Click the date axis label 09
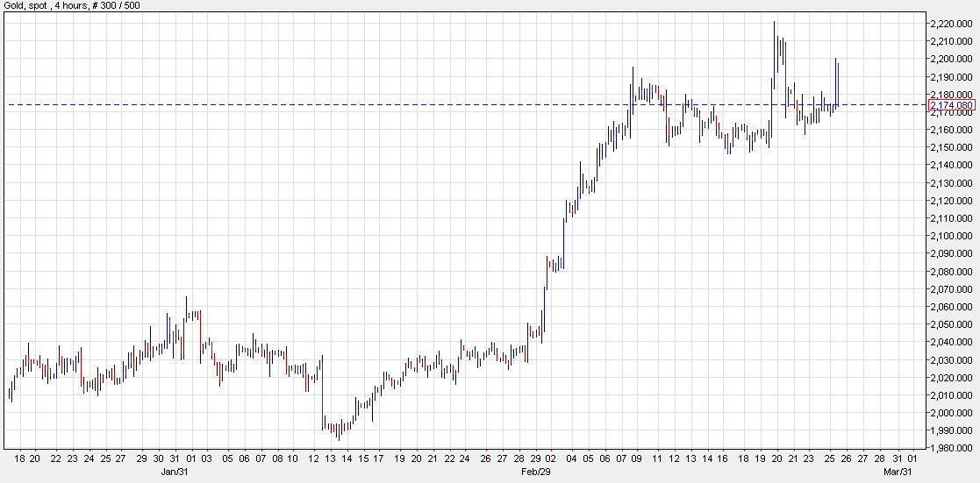 pyautogui.click(x=635, y=458)
